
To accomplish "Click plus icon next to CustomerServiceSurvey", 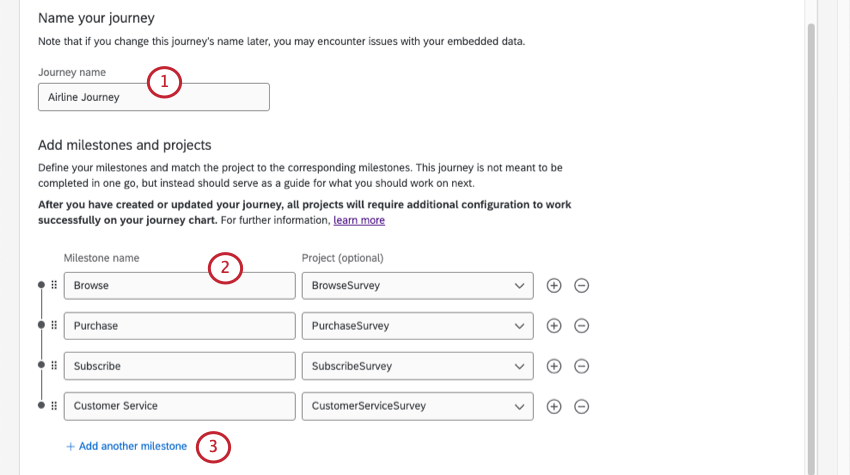I will tap(554, 406).
